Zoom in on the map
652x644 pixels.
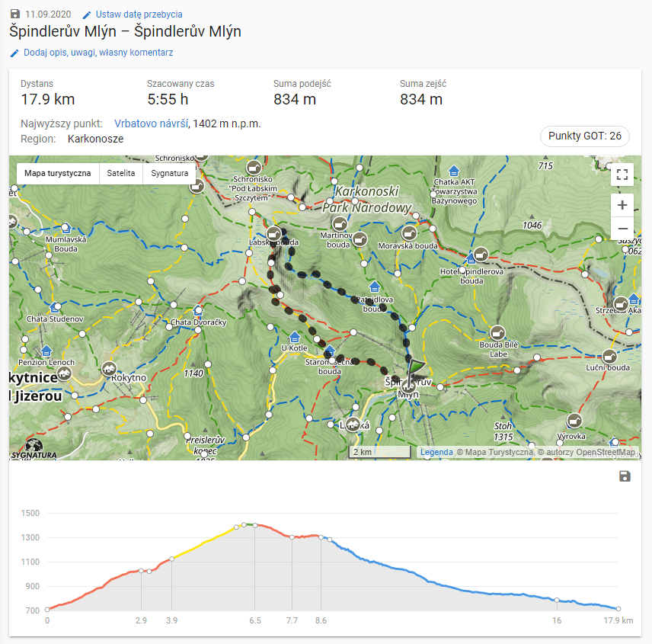pyautogui.click(x=622, y=205)
